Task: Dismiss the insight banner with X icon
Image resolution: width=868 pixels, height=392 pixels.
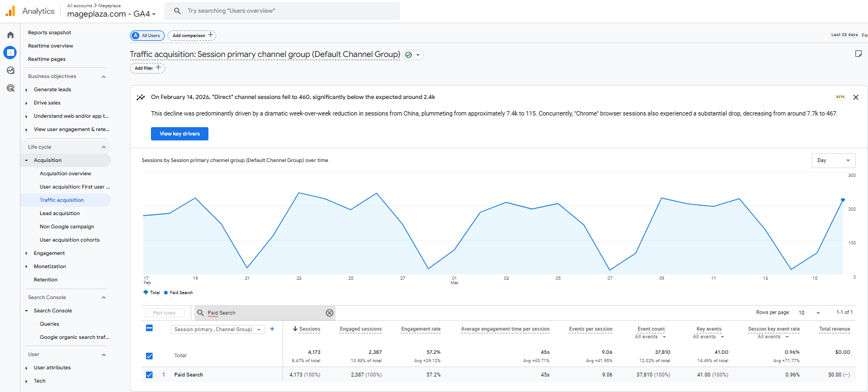Action: click(x=856, y=97)
